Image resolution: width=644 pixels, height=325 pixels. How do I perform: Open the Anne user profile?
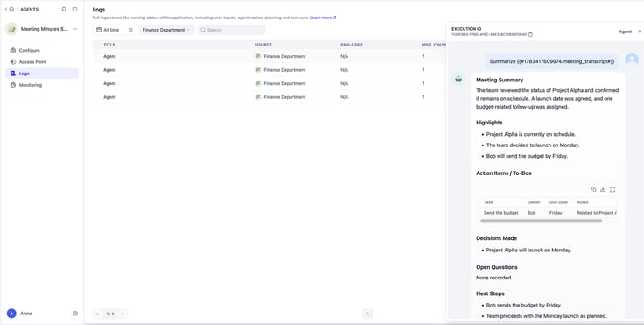point(19,314)
